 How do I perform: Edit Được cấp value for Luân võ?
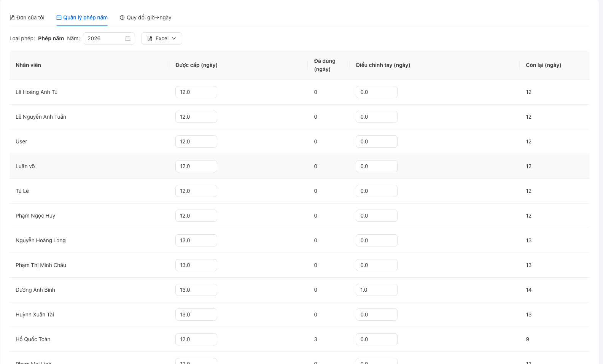click(x=196, y=166)
